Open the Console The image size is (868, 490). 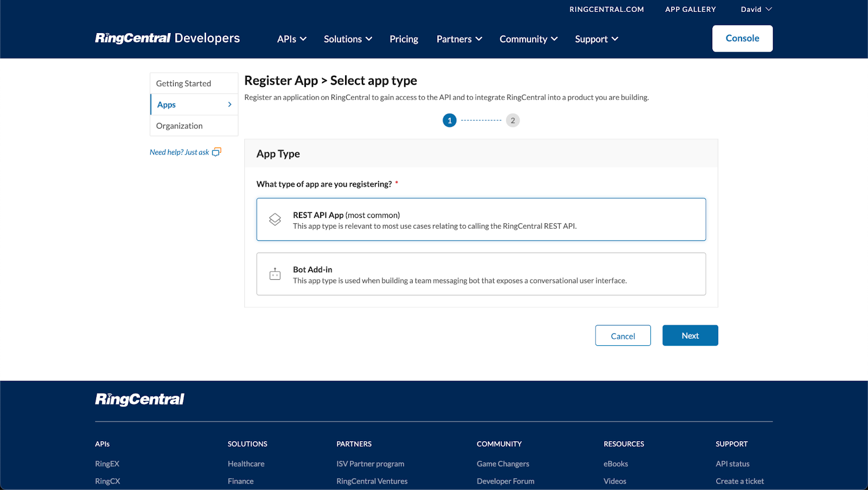(742, 38)
